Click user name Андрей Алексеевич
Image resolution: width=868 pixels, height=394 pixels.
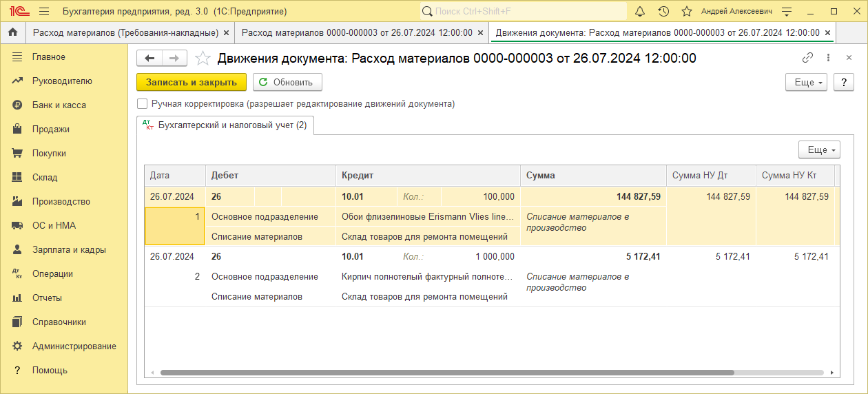[736, 11]
